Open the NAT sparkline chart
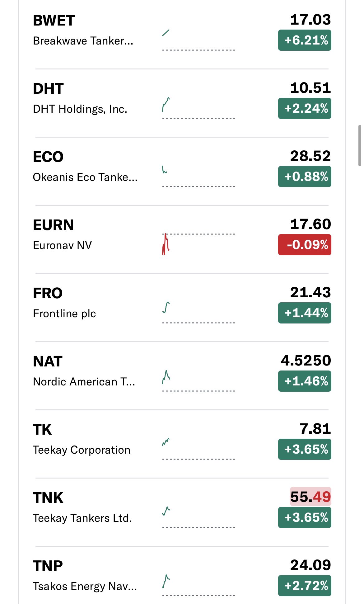The image size is (364, 604). click(x=166, y=377)
